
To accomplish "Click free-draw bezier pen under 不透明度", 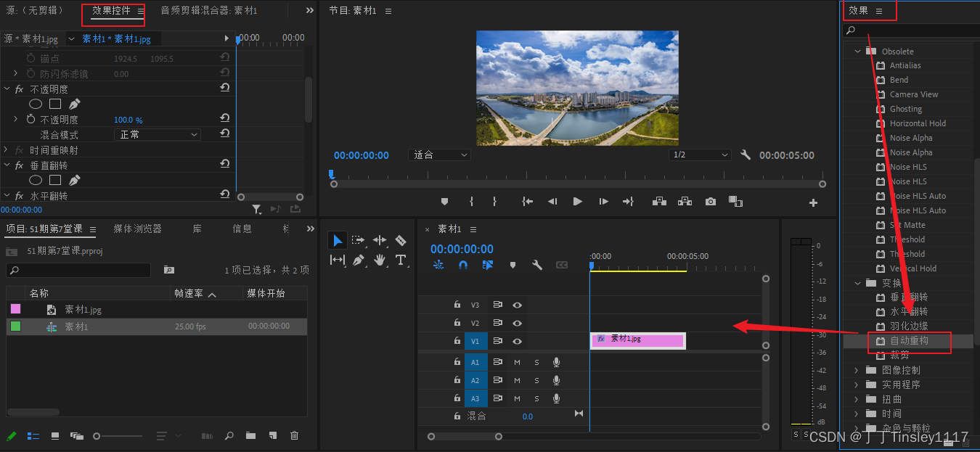I will click(x=75, y=104).
